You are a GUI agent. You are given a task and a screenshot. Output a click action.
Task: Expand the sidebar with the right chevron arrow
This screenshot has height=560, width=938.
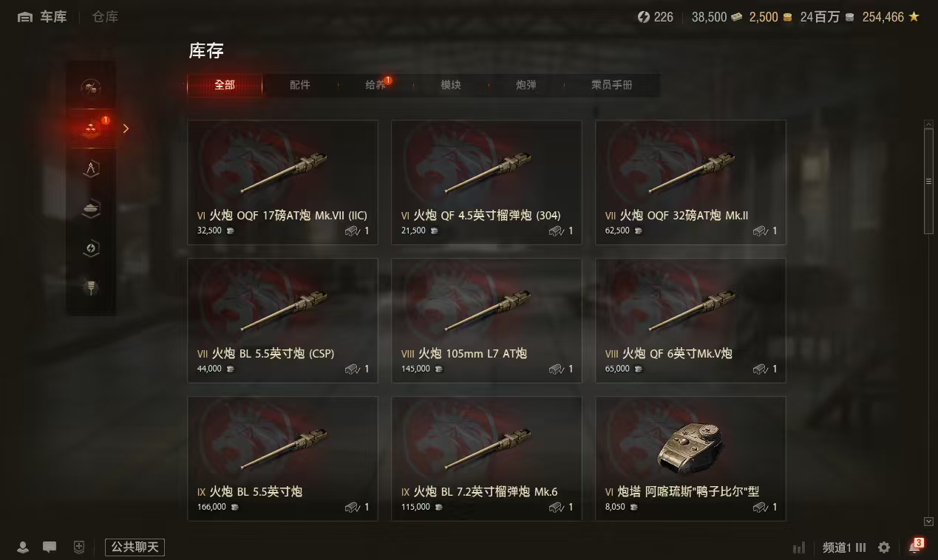click(x=126, y=129)
